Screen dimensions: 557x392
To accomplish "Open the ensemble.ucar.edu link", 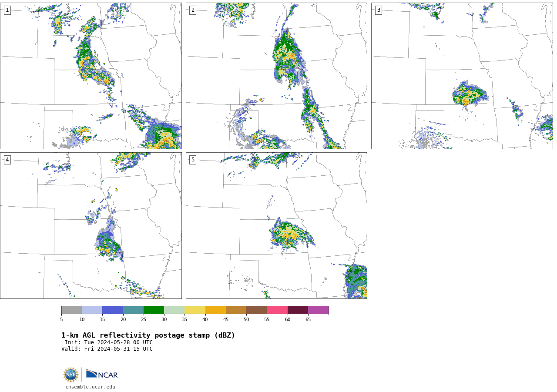I will point(91,387).
